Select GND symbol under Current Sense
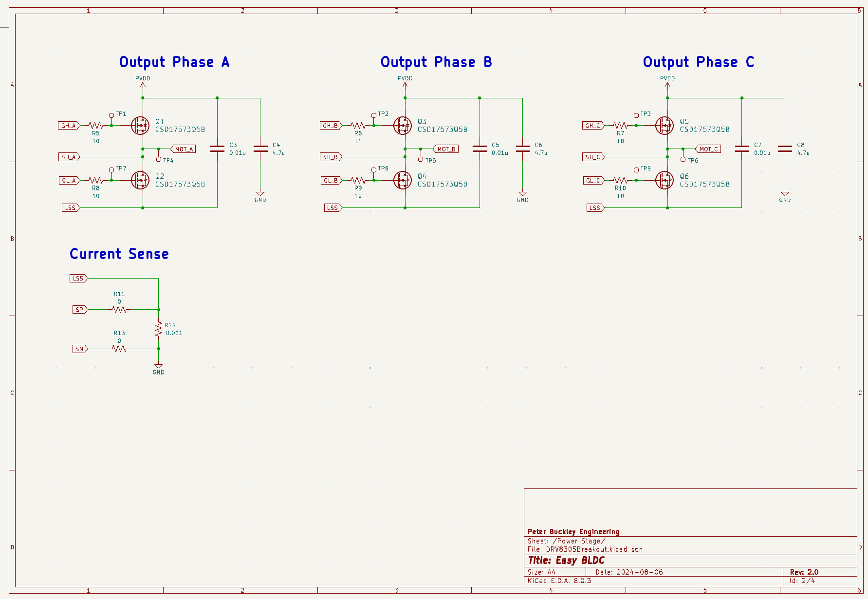The width and height of the screenshot is (868, 599). pyautogui.click(x=158, y=368)
